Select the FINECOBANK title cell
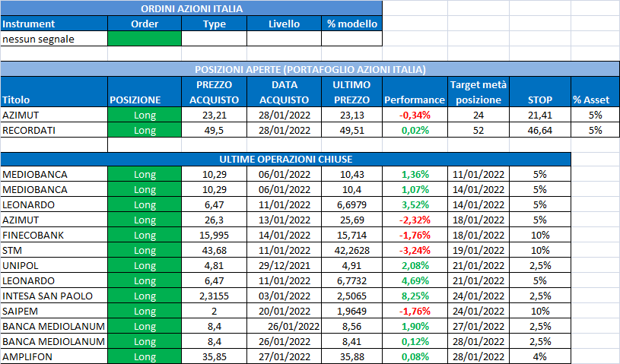 54,235
